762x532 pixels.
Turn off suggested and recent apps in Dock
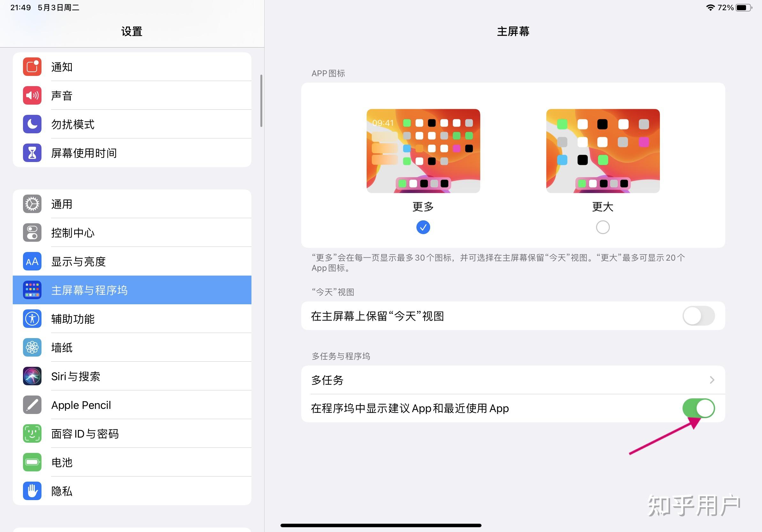point(698,408)
